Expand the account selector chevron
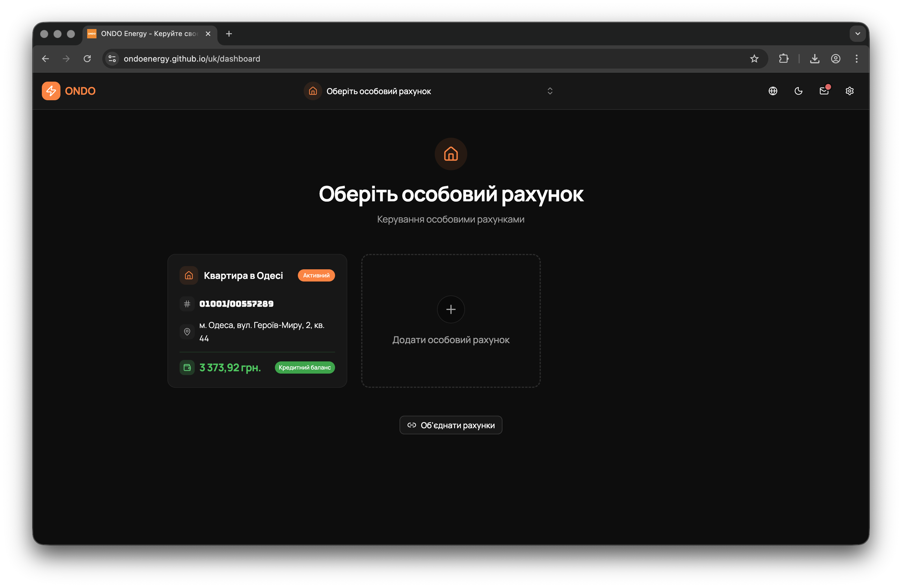This screenshot has height=588, width=902. pos(550,91)
